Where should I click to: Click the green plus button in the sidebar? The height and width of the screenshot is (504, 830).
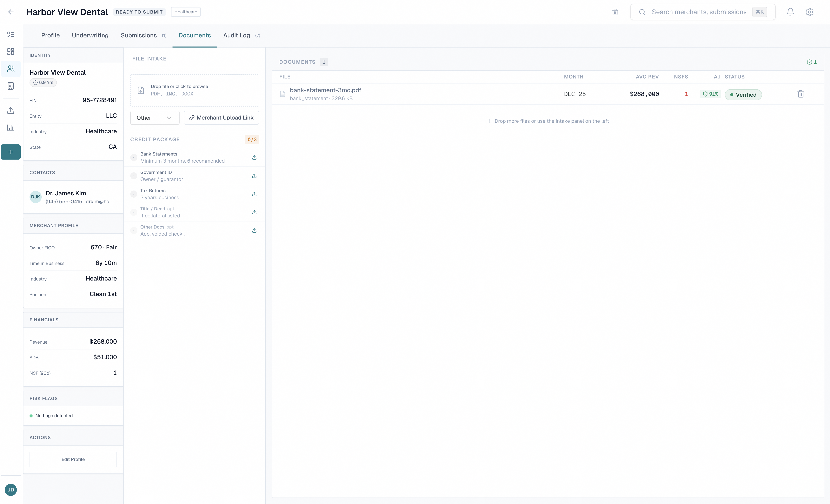[11, 152]
